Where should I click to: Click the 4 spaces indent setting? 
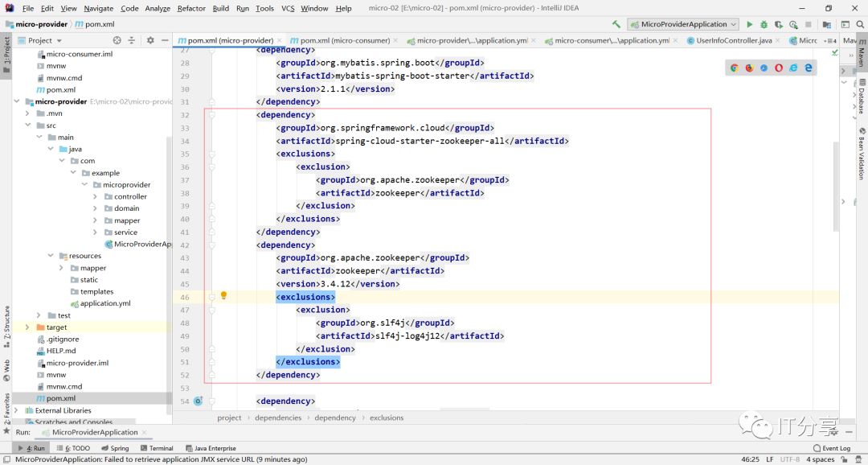(x=820, y=459)
